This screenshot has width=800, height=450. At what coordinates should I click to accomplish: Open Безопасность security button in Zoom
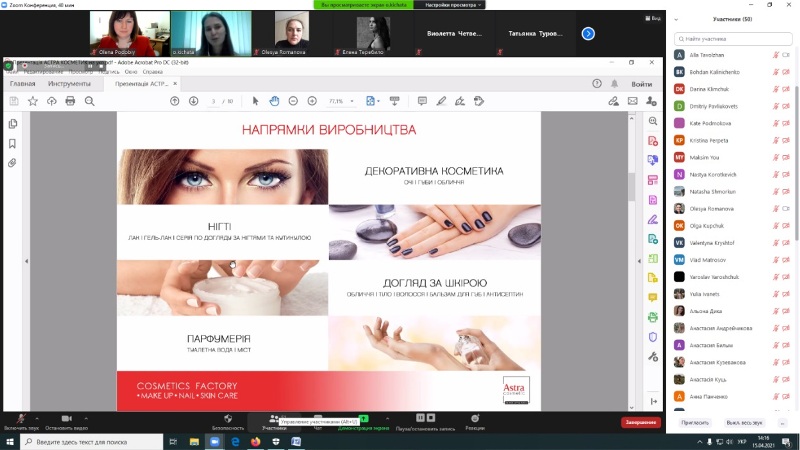point(228,421)
